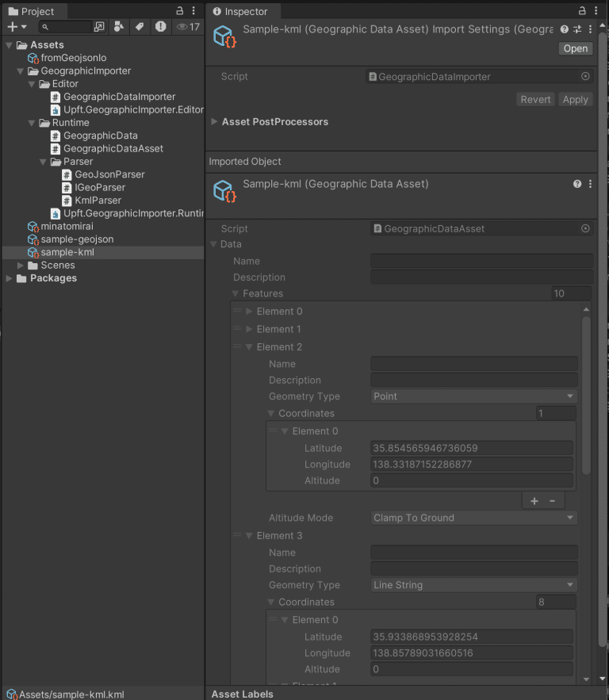The width and height of the screenshot is (609, 700).
Task: Switch to the Inspector tab
Action: click(243, 12)
